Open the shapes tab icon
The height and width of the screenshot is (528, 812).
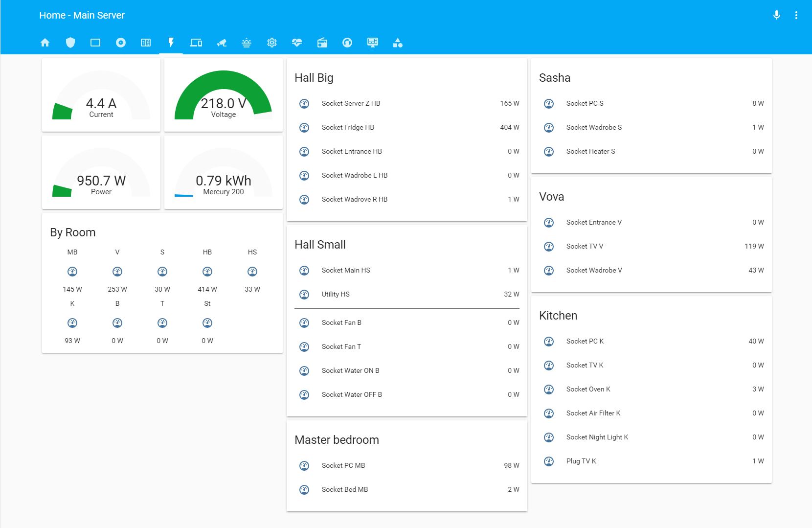[398, 43]
